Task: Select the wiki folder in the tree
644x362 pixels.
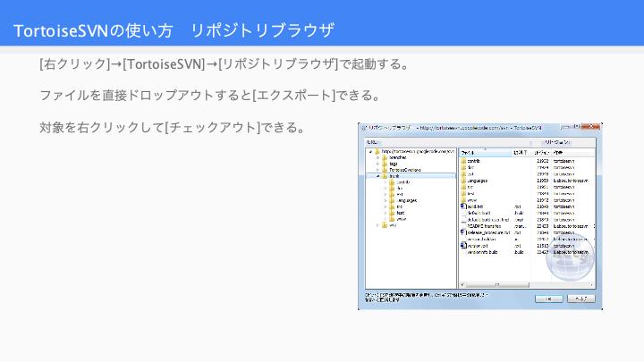Action: pos(393,225)
